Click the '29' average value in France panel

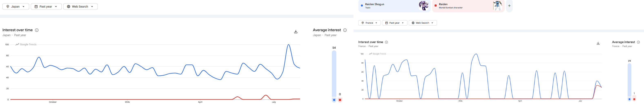pyautogui.click(x=630, y=61)
